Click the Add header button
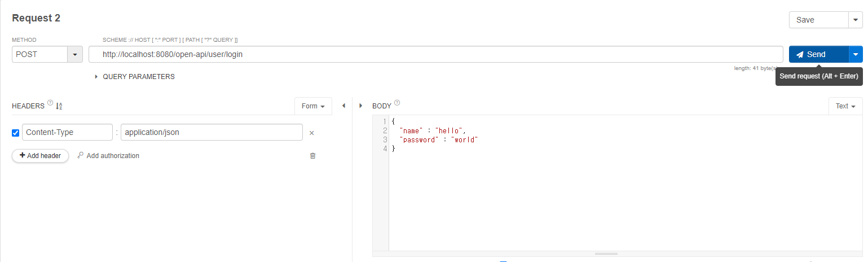Viewport: 868px width, 262px height. pos(40,155)
